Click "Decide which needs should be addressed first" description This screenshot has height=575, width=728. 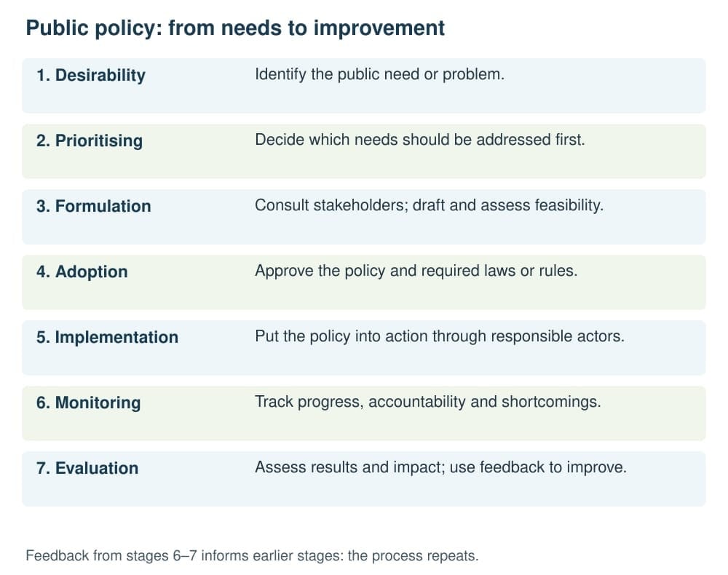point(420,140)
